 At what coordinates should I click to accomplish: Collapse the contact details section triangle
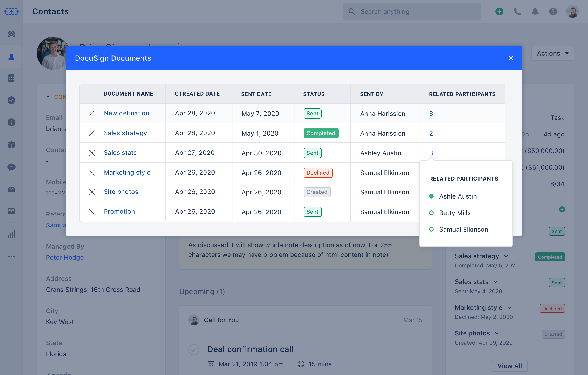pos(48,97)
